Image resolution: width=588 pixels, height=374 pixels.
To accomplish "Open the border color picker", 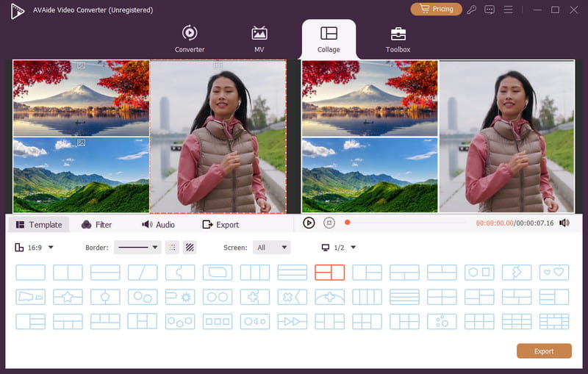I will click(172, 248).
